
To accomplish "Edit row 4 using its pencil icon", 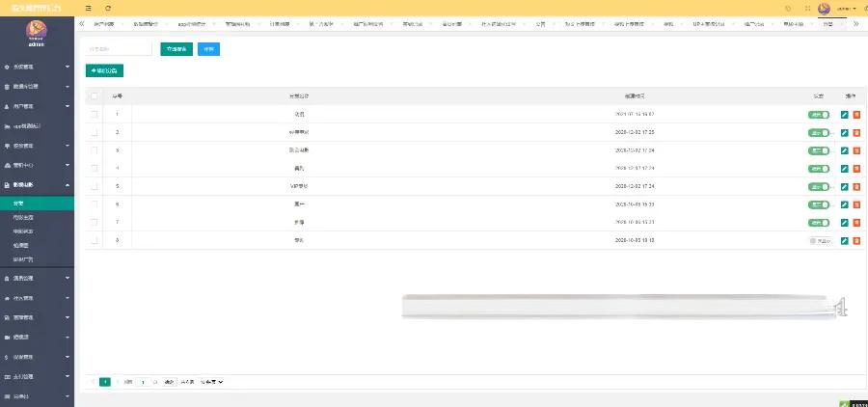I will [x=844, y=169].
